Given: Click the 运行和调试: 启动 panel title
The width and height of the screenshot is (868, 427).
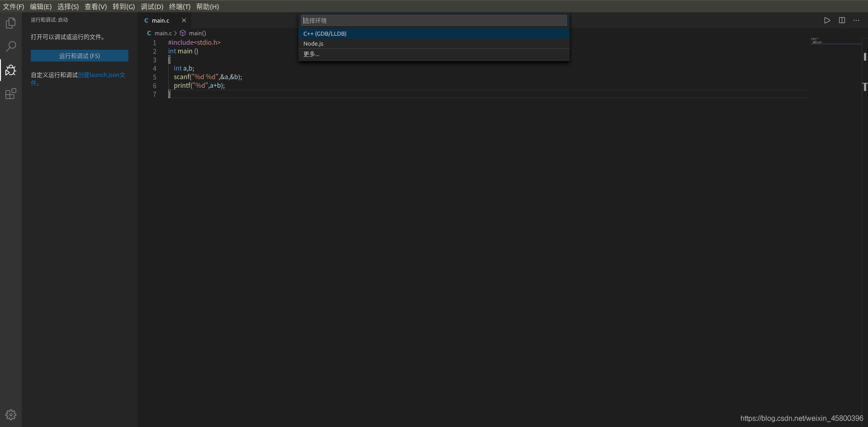Looking at the screenshot, I should 49,20.
